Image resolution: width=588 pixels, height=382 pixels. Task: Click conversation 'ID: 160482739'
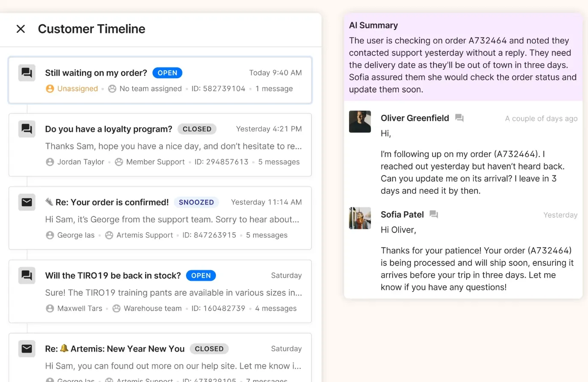218,309
